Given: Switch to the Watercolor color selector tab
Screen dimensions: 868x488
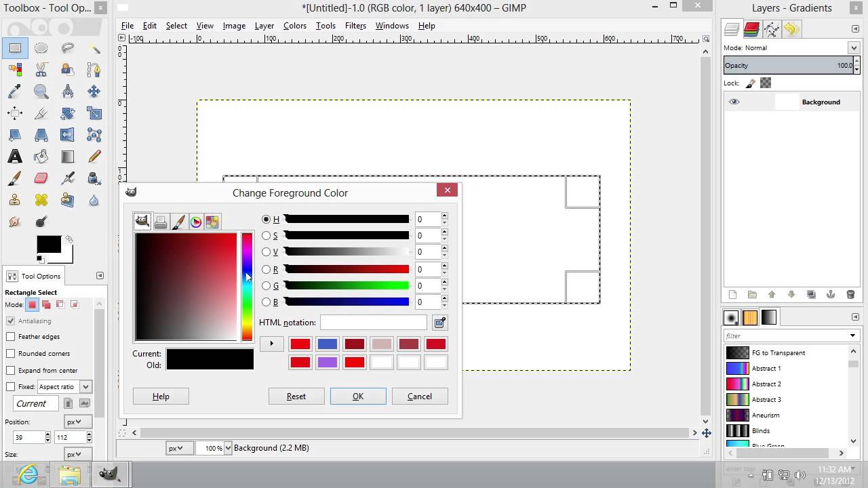Looking at the screenshot, I should point(178,222).
